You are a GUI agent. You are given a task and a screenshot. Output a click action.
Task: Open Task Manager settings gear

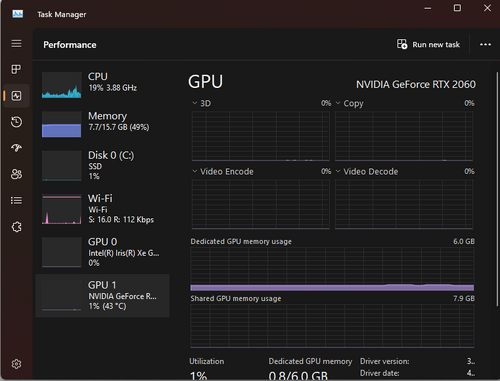point(16,364)
